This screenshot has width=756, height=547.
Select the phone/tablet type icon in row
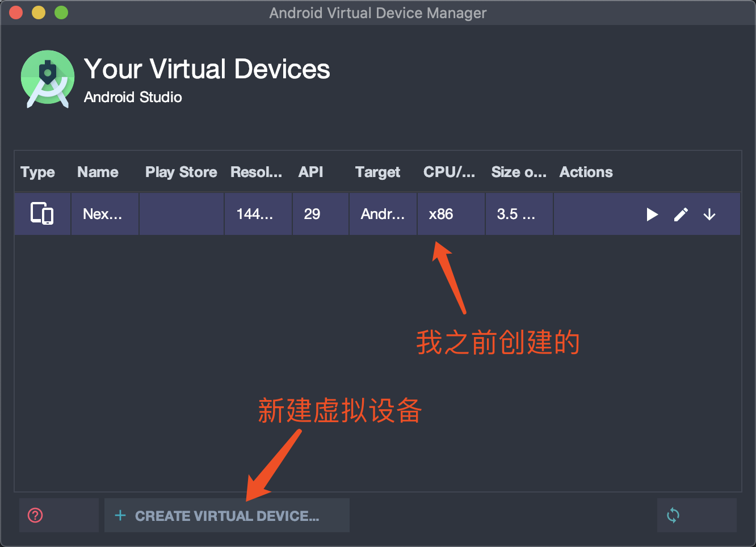pyautogui.click(x=42, y=214)
